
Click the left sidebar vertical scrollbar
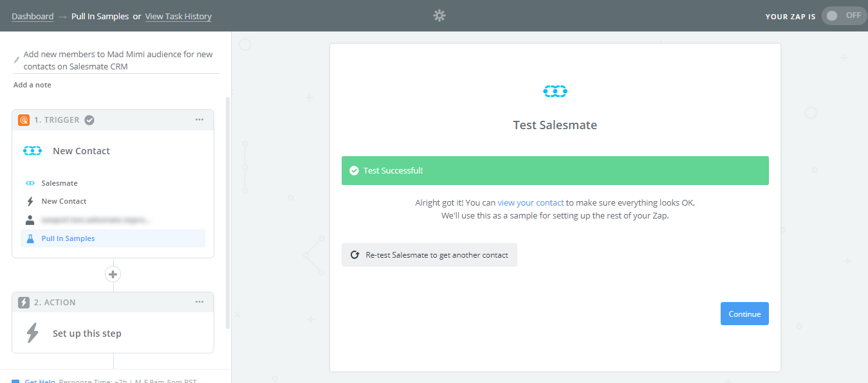(227, 212)
